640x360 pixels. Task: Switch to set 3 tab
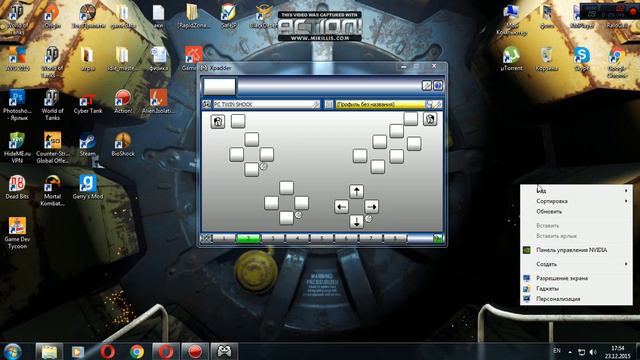tap(273, 238)
